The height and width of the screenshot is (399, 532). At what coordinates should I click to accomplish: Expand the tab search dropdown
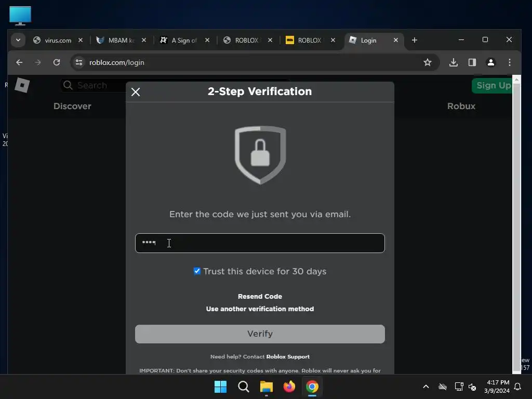tap(18, 40)
